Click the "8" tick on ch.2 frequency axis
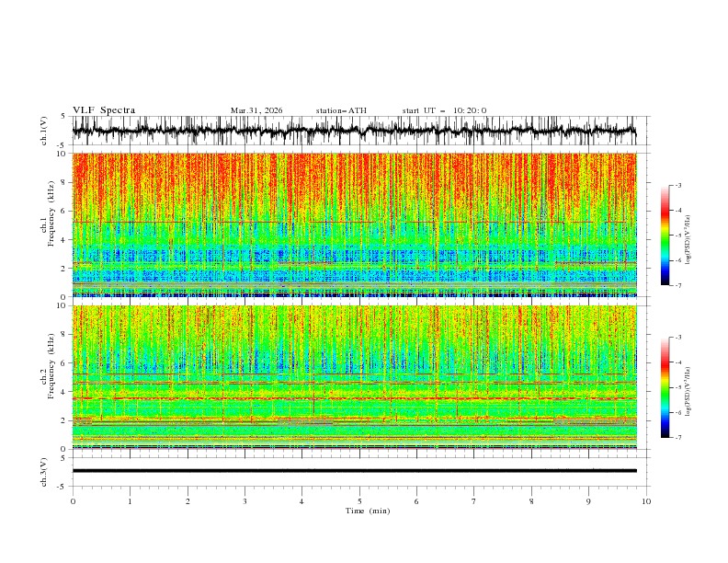 click(64, 335)
